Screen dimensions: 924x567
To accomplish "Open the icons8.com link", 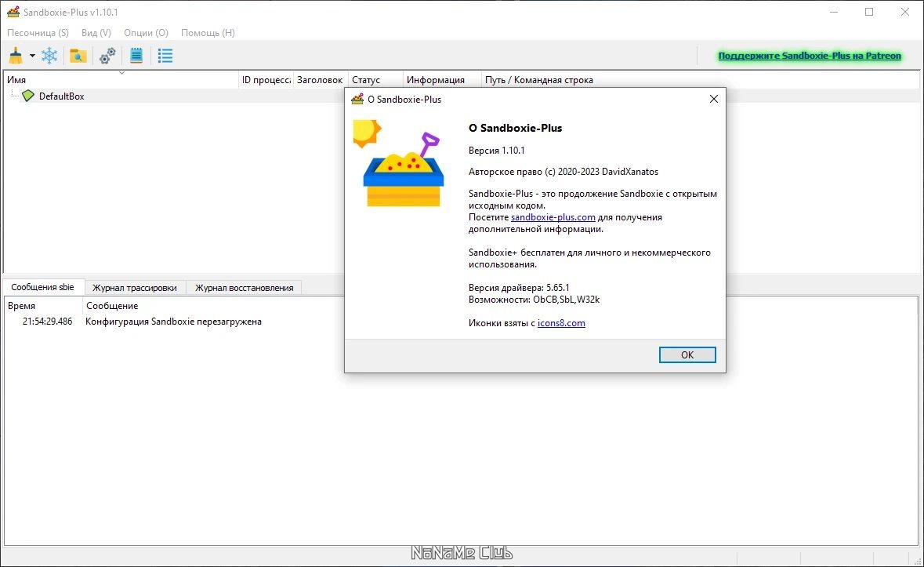I will click(561, 323).
